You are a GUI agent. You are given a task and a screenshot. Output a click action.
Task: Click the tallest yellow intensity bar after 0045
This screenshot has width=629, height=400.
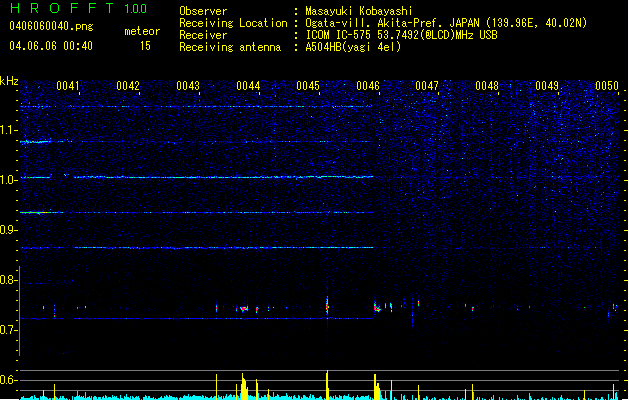pyautogui.click(x=327, y=384)
